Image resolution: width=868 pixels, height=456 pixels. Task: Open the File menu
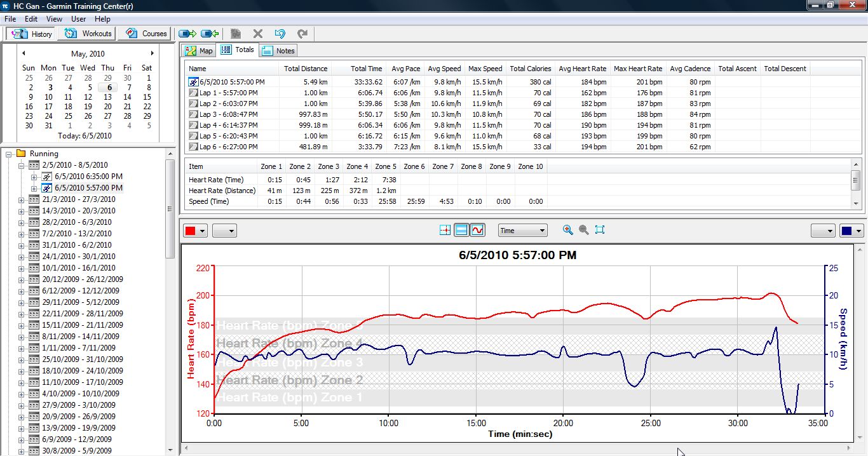pyautogui.click(x=10, y=19)
